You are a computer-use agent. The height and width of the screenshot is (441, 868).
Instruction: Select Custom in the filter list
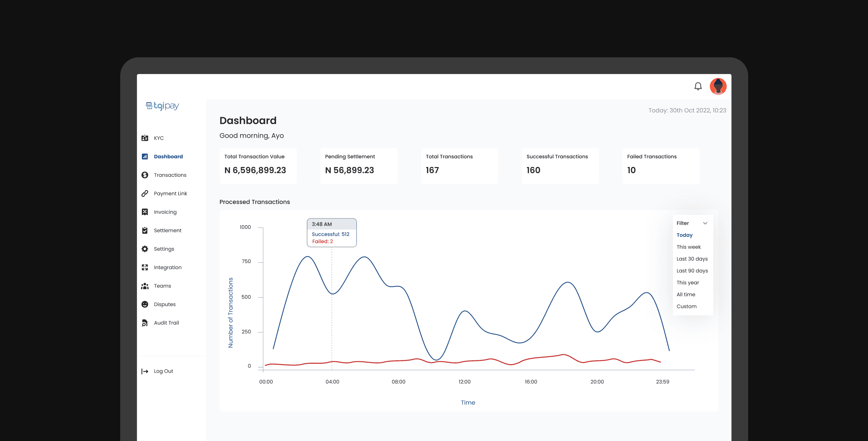coord(686,306)
